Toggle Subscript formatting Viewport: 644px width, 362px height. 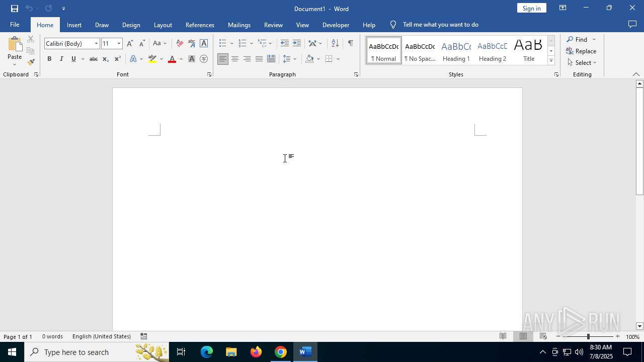click(106, 59)
